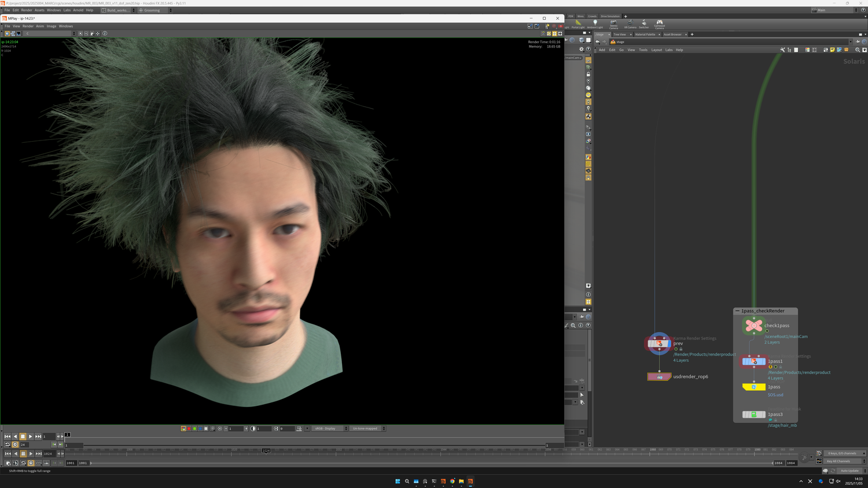
Task: Toggle the red channel display in MPlay
Action: tap(189, 428)
